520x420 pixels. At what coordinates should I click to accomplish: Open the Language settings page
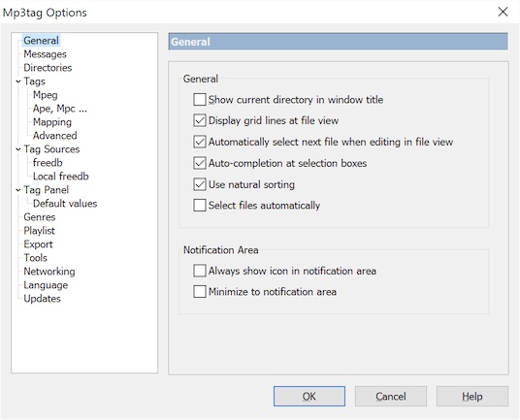(x=46, y=285)
